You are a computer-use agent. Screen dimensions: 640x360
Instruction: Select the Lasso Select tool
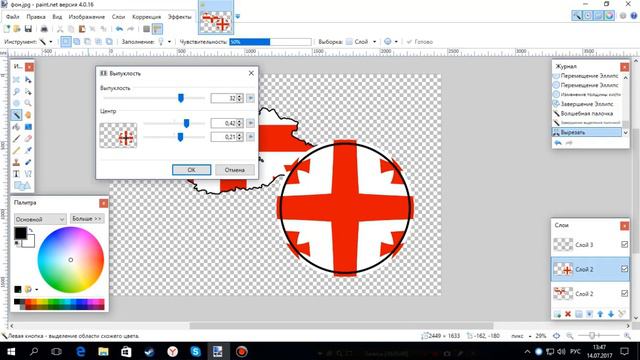[x=16, y=91]
